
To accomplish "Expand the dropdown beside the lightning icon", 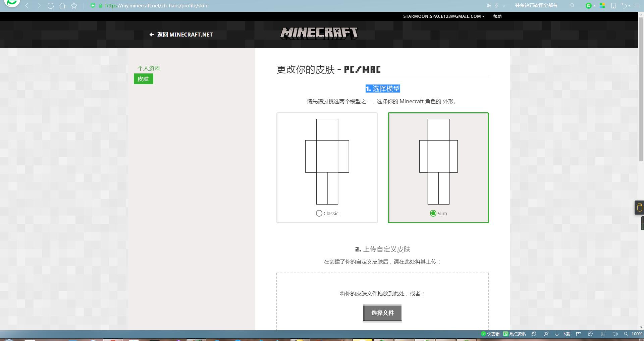I will tap(504, 6).
